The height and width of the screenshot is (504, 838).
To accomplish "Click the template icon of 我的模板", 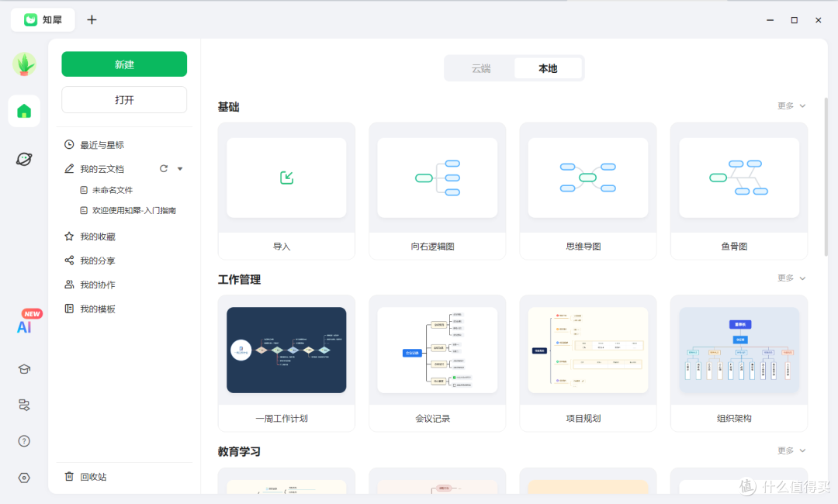I will point(69,309).
